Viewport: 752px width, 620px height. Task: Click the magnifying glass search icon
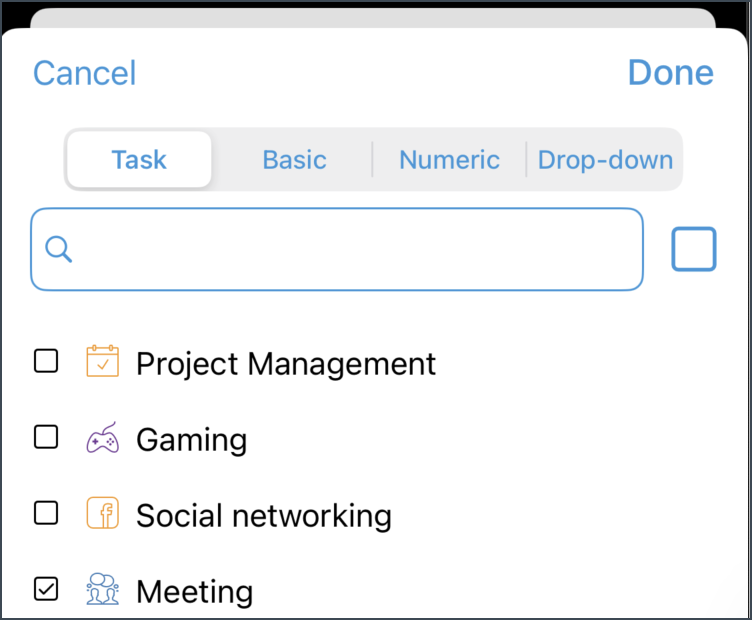point(59,249)
